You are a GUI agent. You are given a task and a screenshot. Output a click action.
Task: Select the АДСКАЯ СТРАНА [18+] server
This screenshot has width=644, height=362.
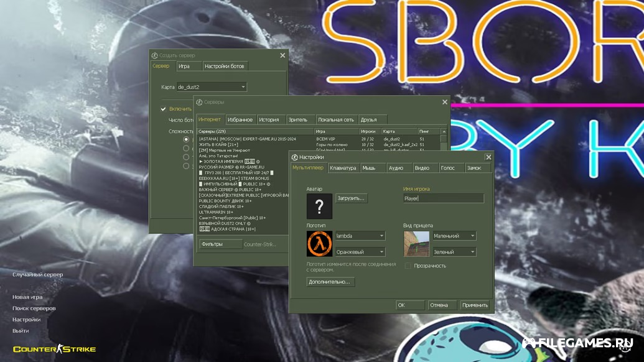[x=243, y=229]
